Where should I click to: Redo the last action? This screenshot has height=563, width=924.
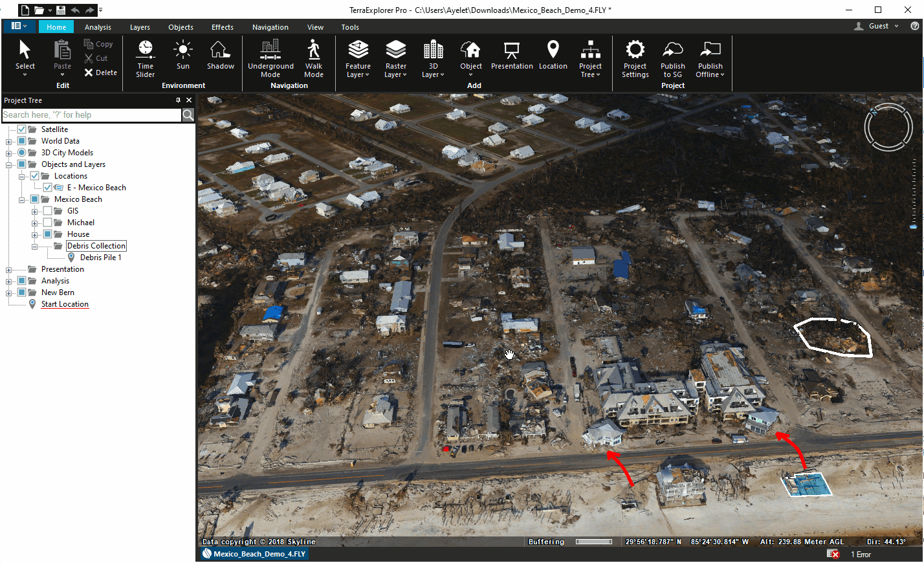(90, 10)
